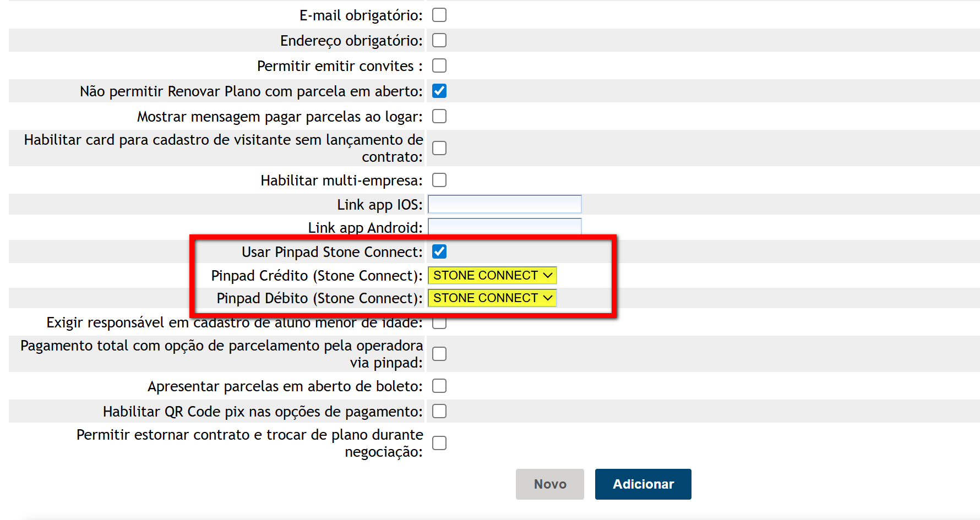Enable Habilitar QR Code pix checkbox
Screen dimensions: 980x520
pos(439,411)
